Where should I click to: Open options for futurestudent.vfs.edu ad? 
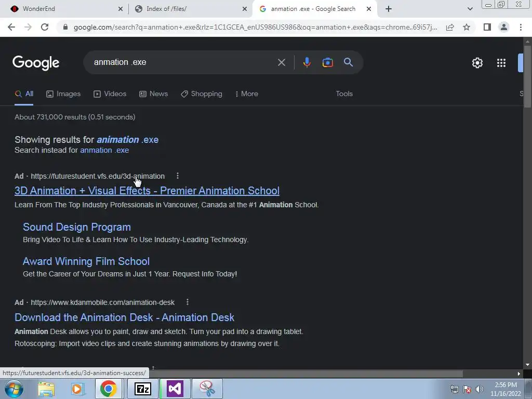click(178, 176)
